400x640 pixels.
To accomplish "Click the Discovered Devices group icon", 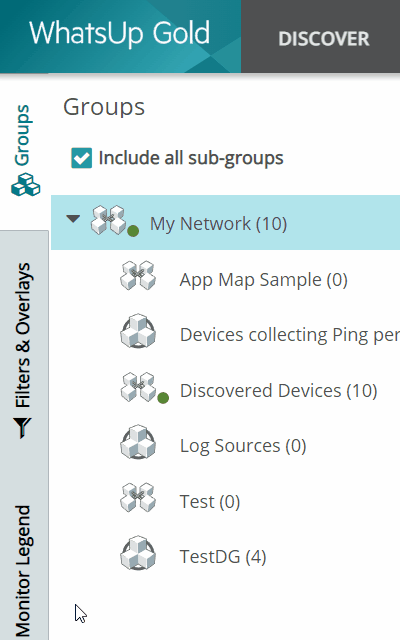I will point(138,387).
